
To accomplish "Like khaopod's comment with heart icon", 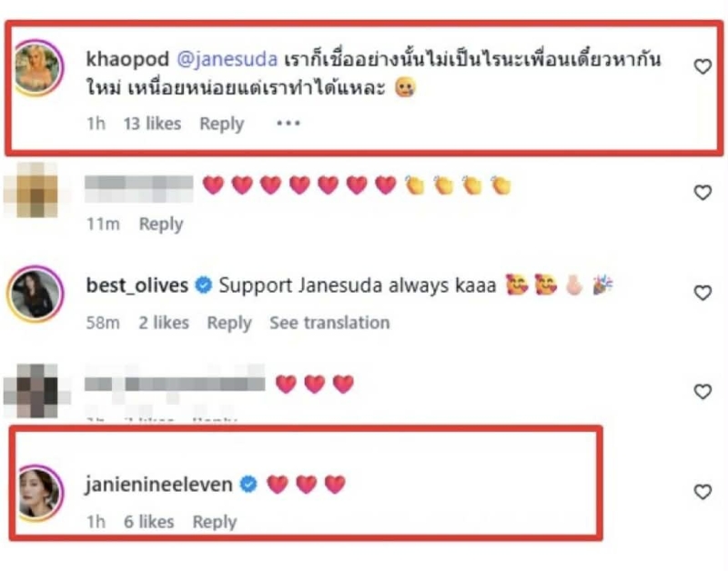I will 703,66.
